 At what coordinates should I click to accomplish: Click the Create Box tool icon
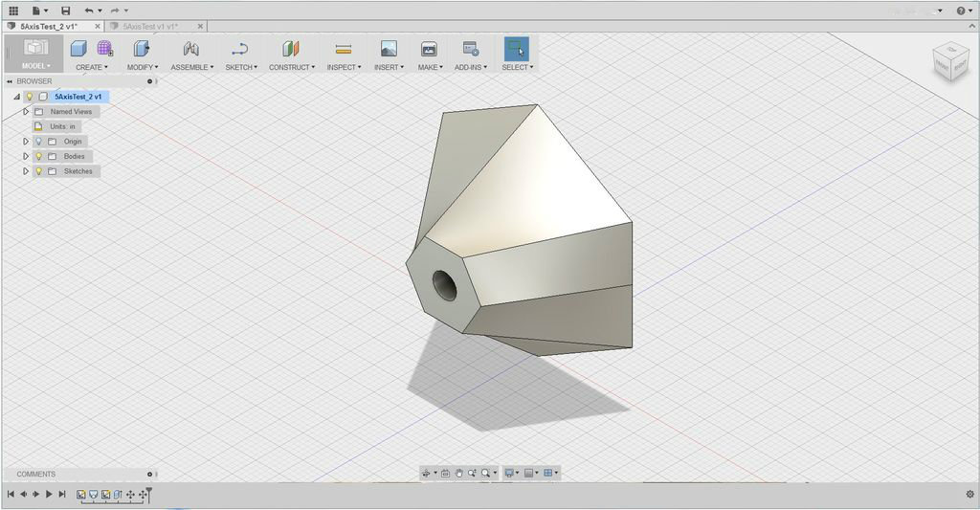[x=78, y=49]
